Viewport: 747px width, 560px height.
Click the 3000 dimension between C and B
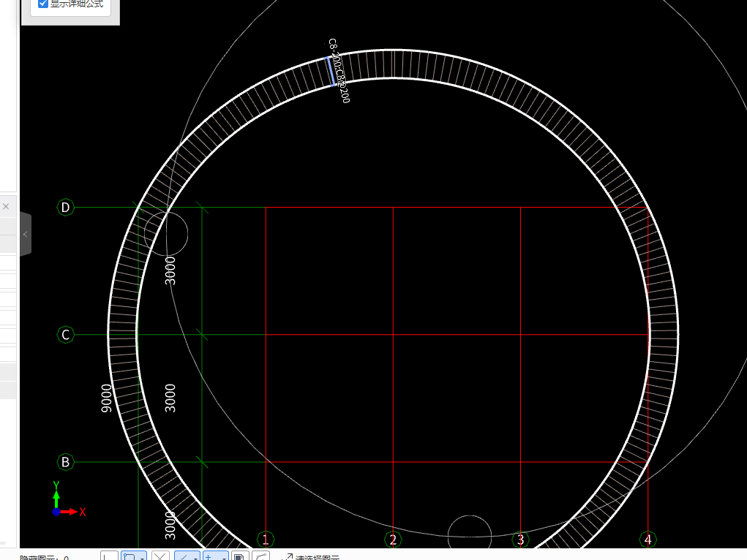170,398
